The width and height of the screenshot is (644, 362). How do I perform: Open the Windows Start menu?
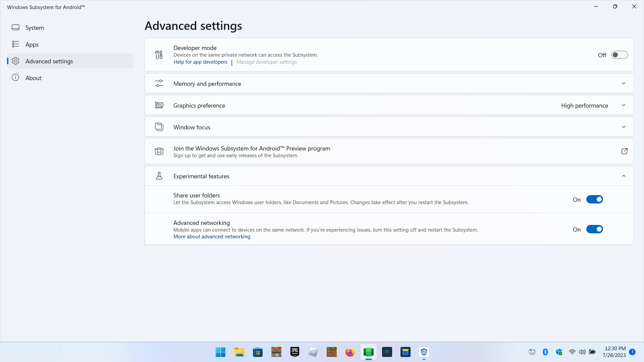220,352
